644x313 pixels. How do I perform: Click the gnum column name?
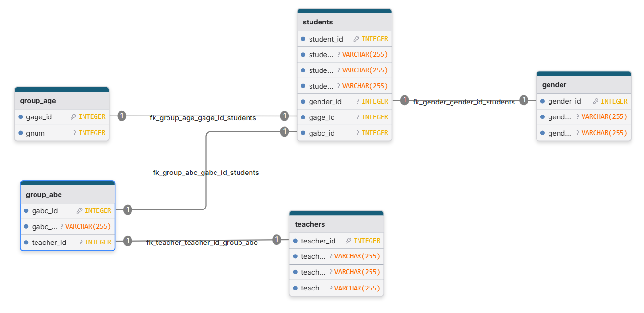point(36,133)
